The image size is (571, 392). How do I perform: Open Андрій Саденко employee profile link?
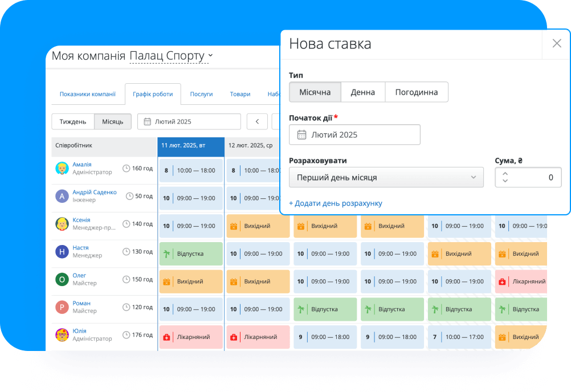95,193
